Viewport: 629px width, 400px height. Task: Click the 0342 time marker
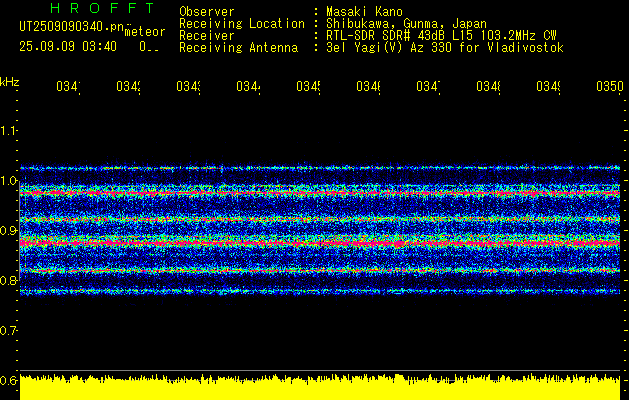(x=128, y=87)
